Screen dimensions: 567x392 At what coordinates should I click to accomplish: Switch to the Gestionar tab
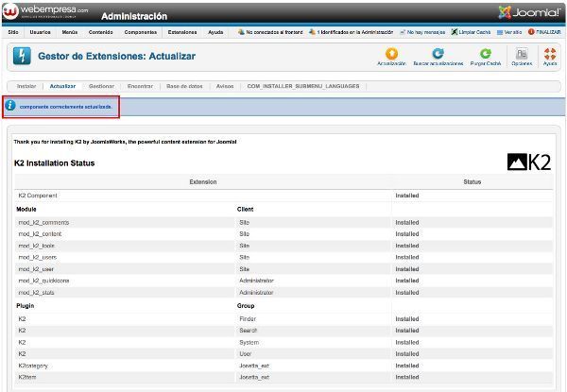(102, 86)
